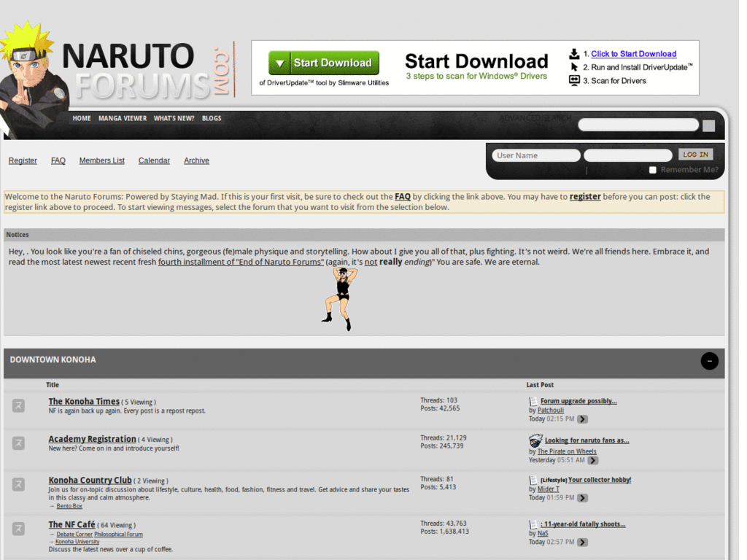Click the password input field

[x=628, y=155]
